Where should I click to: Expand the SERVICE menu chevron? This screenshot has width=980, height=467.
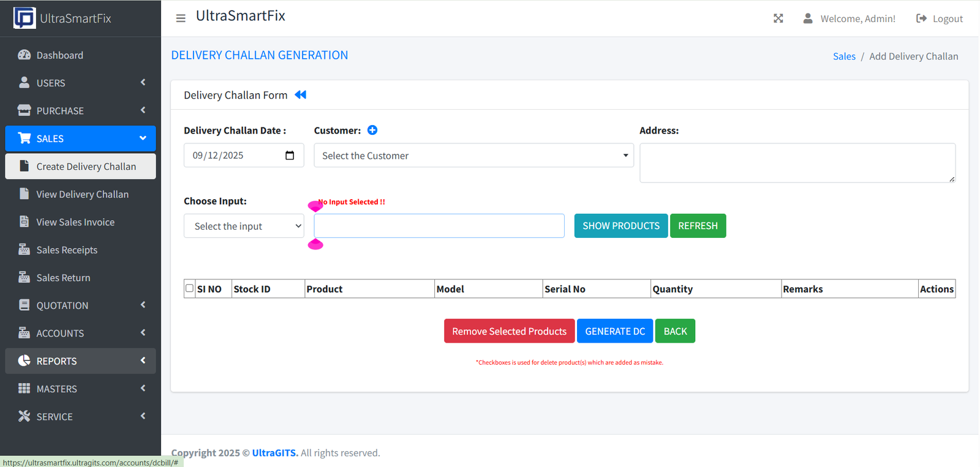(143, 416)
